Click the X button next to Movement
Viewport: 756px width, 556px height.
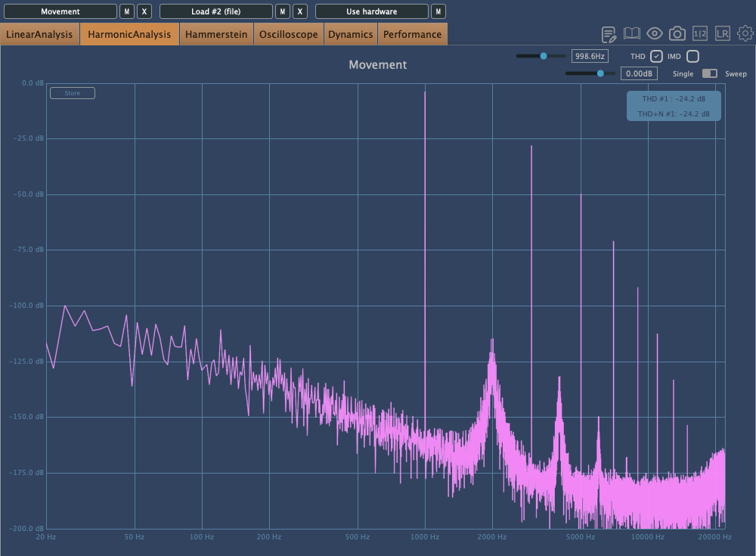click(144, 11)
